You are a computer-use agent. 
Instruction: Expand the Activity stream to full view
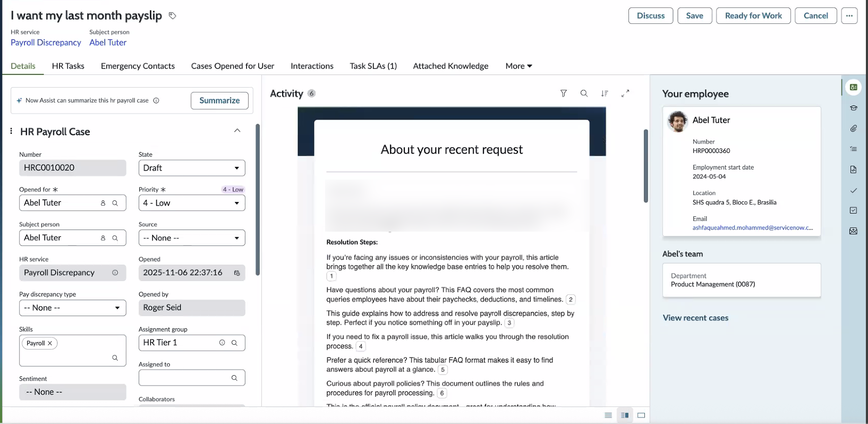tap(625, 93)
